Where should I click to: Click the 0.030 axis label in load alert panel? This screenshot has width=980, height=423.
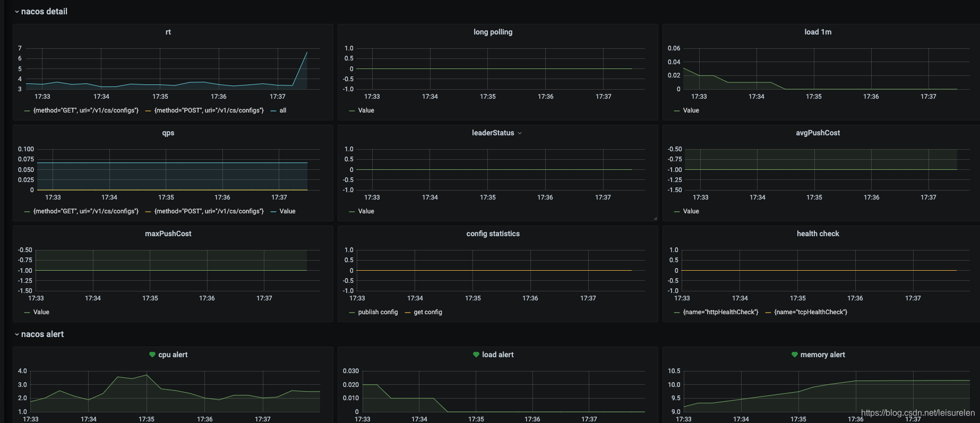351,371
